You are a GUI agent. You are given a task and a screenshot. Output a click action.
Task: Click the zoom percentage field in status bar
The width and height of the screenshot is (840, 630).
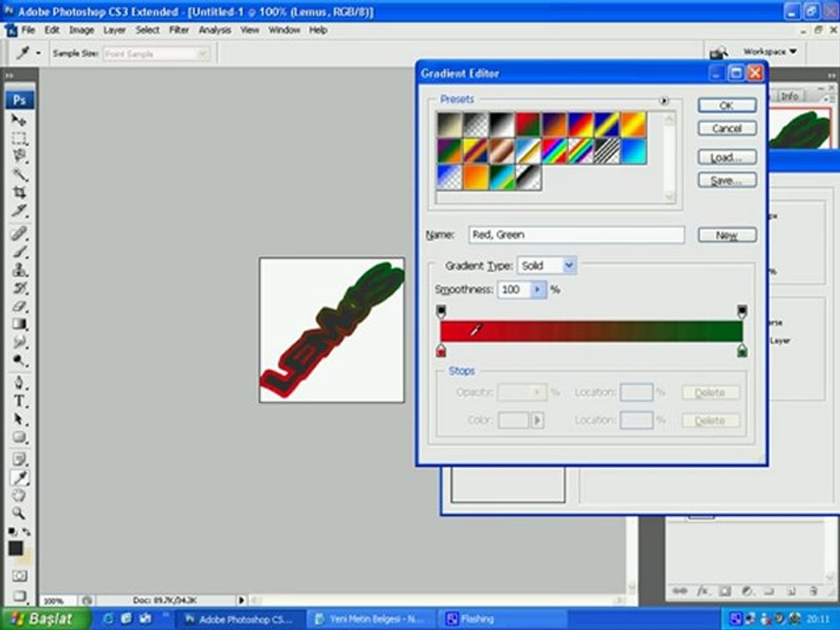58,601
